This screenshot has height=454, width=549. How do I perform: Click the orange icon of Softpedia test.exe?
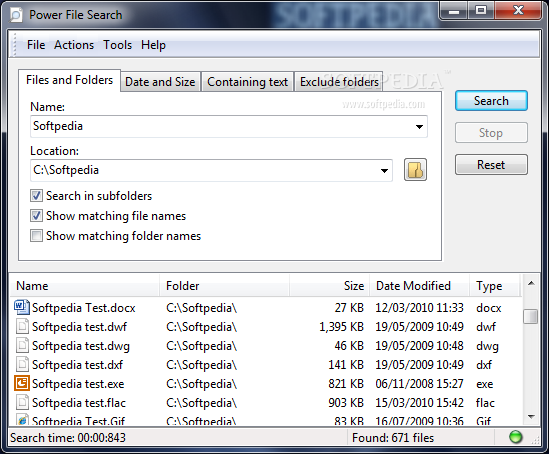coord(22,383)
